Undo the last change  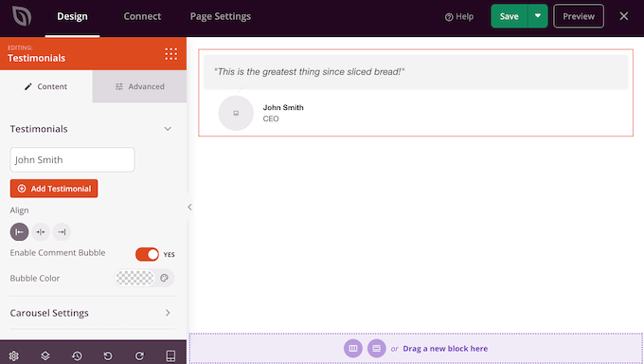click(108, 355)
